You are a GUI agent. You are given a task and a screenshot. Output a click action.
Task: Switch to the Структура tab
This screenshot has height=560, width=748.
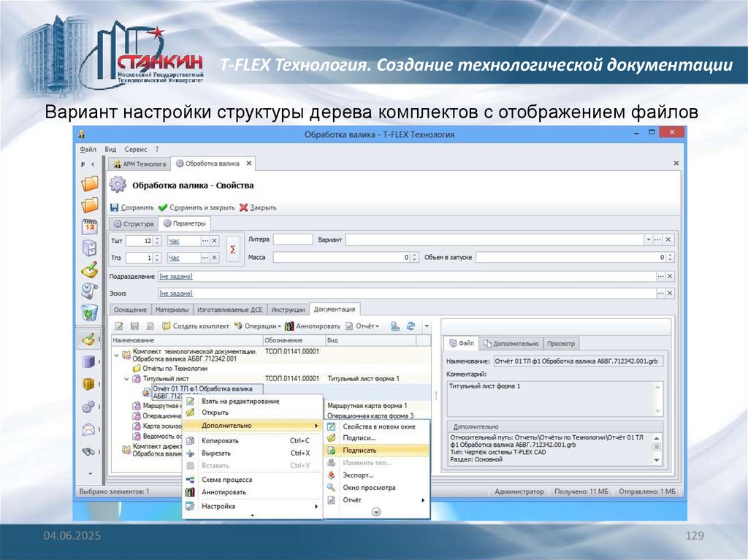coord(134,223)
